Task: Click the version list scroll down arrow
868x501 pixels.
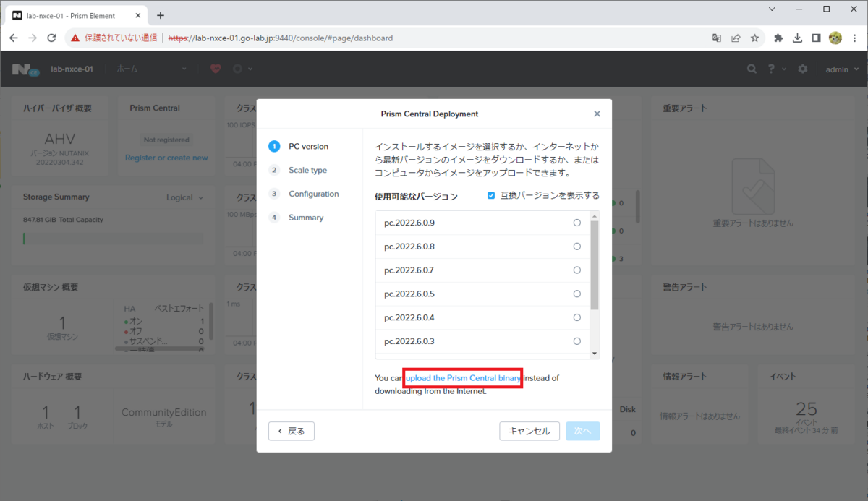Action: pos(595,354)
